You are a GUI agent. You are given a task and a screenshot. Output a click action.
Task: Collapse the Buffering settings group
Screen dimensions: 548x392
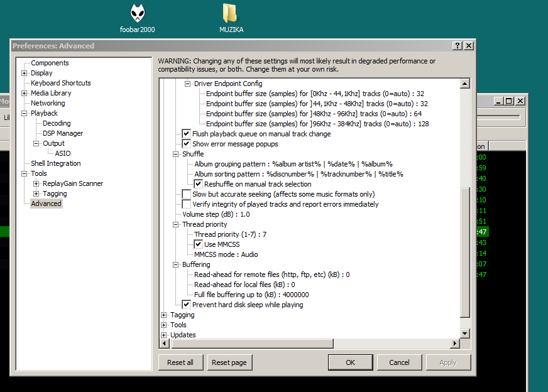(176, 265)
